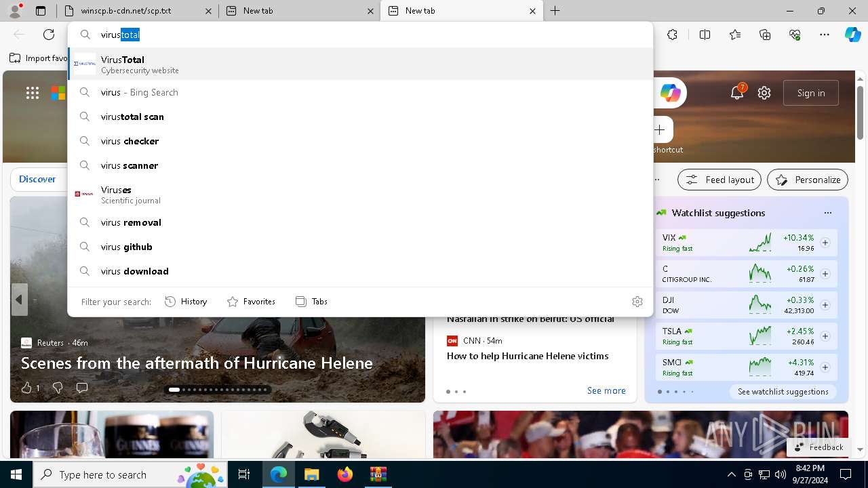
Task: Select 'virus checker' suggestion
Action: (x=360, y=141)
